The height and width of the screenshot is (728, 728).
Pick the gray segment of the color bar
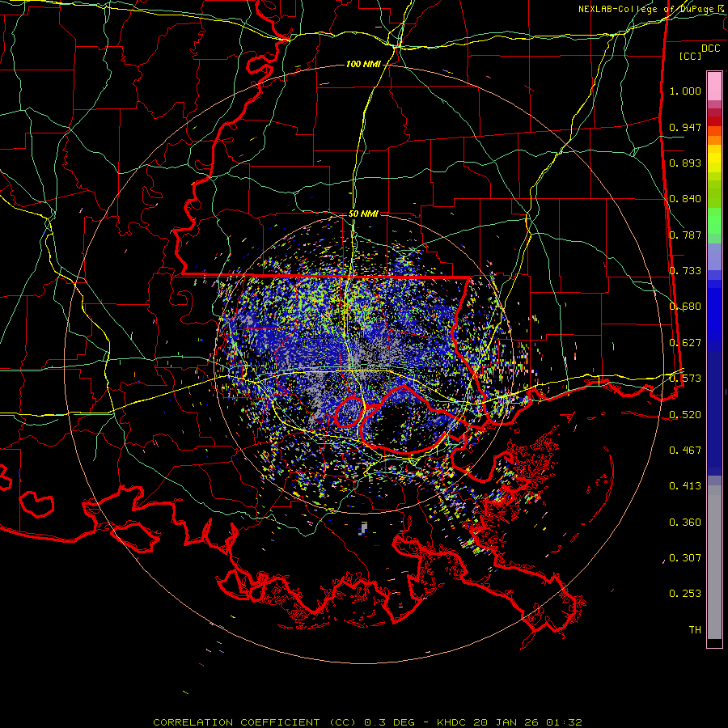714,562
